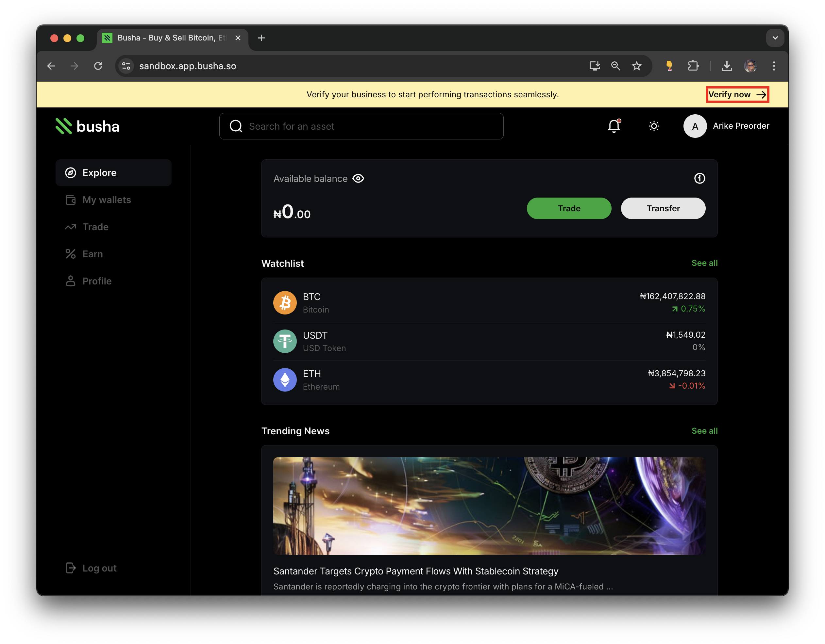Screen dimensions: 825x644
Task: Open the Profile section icon
Action: pyautogui.click(x=71, y=281)
